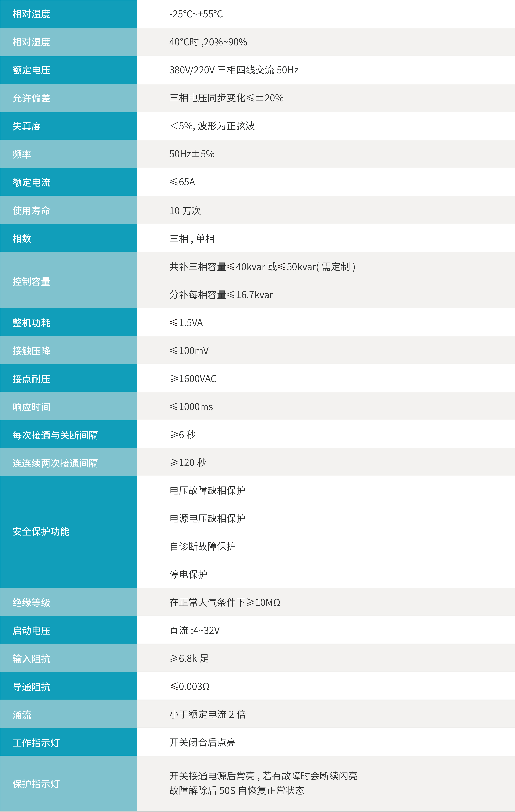The height and width of the screenshot is (812, 515).
Task: Select the ≥6.8k 足 value
Action: coord(189,658)
